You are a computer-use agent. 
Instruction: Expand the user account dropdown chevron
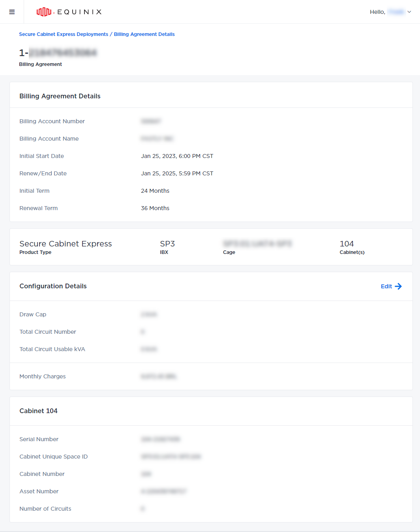[x=409, y=12]
